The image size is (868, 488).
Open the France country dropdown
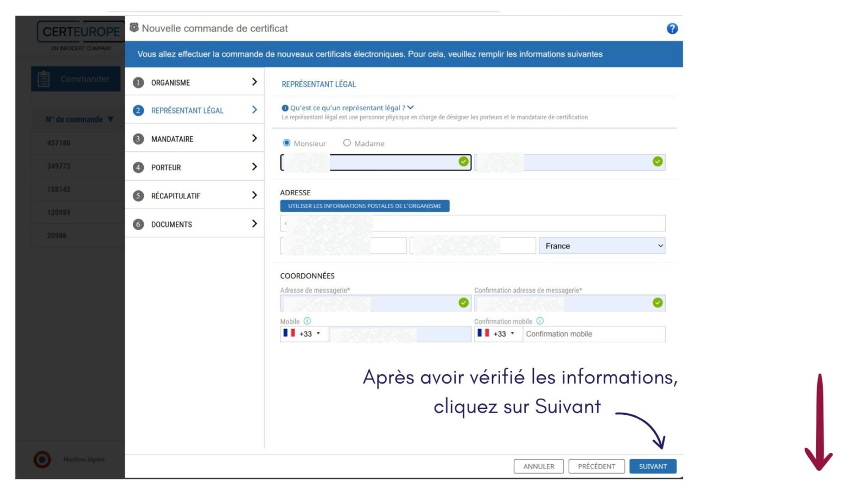pyautogui.click(x=602, y=246)
